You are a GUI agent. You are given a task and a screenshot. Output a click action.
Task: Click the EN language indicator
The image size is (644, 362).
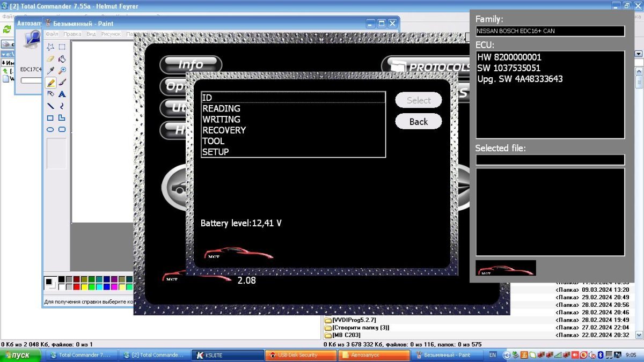point(493,355)
